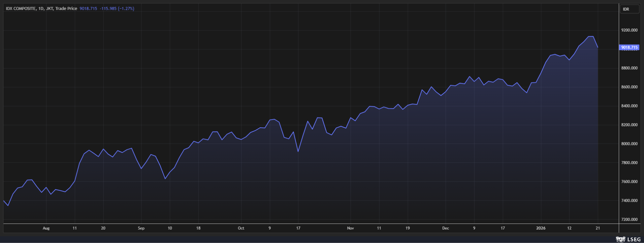
Task: Click the 7200.000 price axis label
Action: 629,220
